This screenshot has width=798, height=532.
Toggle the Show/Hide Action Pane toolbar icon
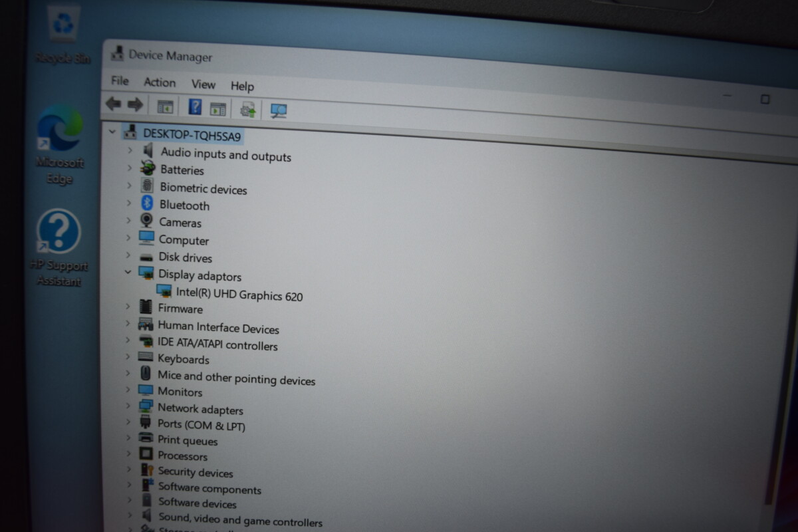coord(217,109)
